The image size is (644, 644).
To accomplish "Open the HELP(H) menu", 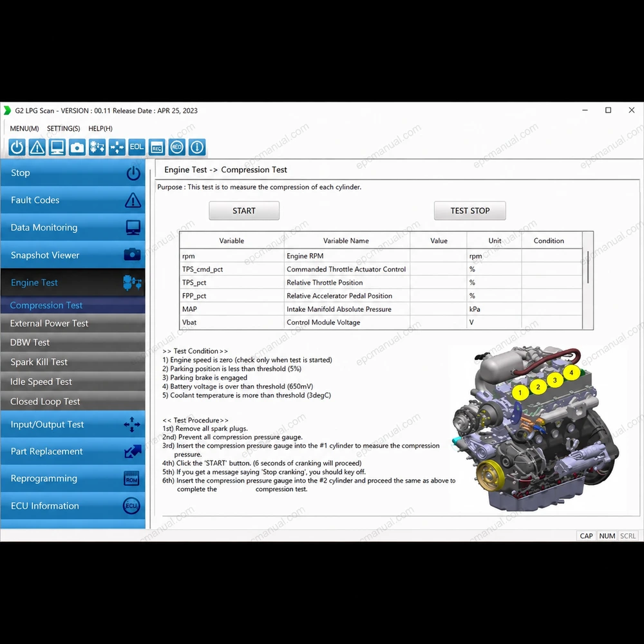I will pyautogui.click(x=100, y=129).
